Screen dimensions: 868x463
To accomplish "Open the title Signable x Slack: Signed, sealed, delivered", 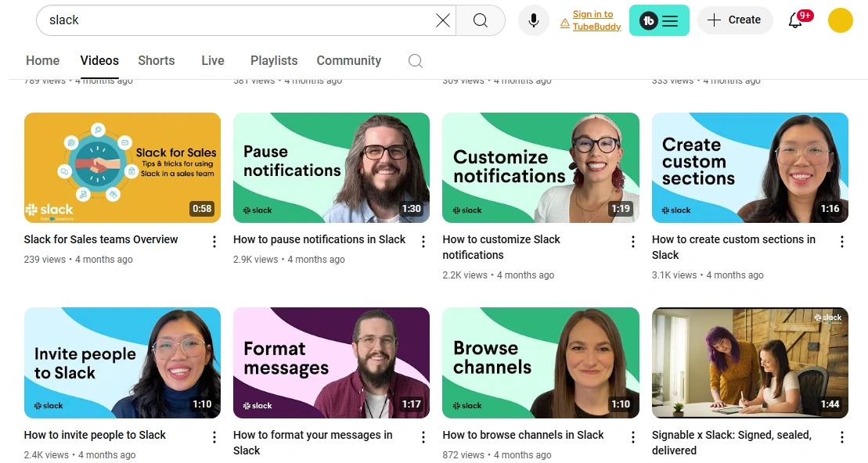I will (732, 443).
